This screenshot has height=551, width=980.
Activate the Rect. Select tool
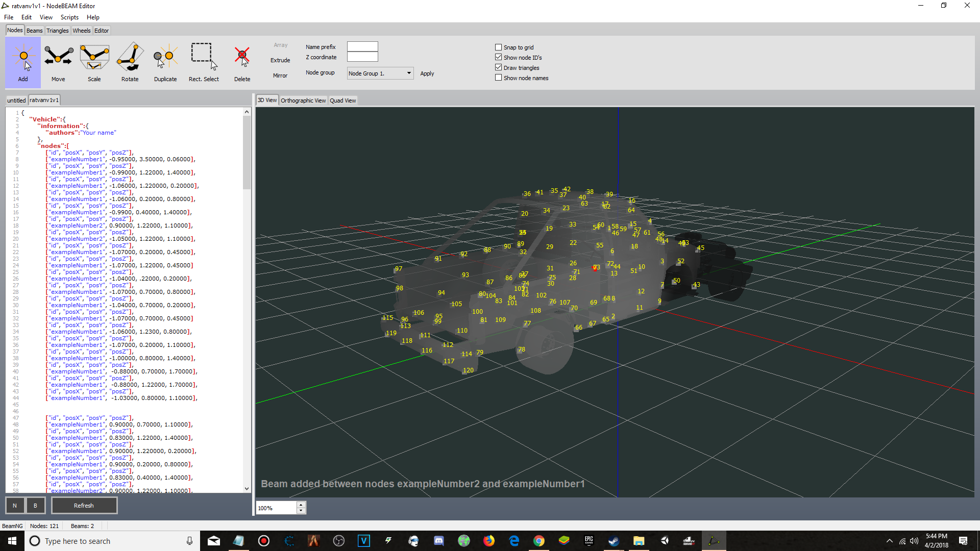coord(204,62)
